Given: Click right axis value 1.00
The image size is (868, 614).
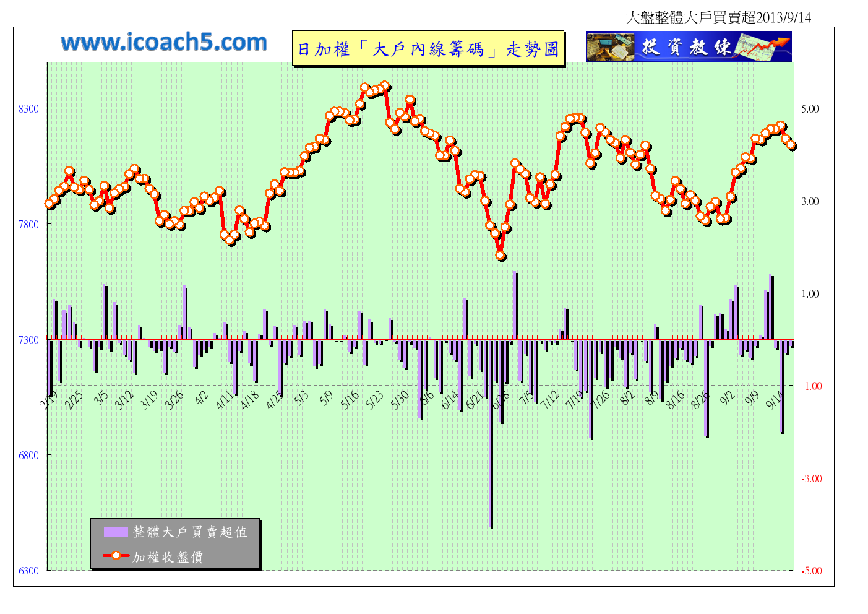Looking at the screenshot, I should pos(810,294).
